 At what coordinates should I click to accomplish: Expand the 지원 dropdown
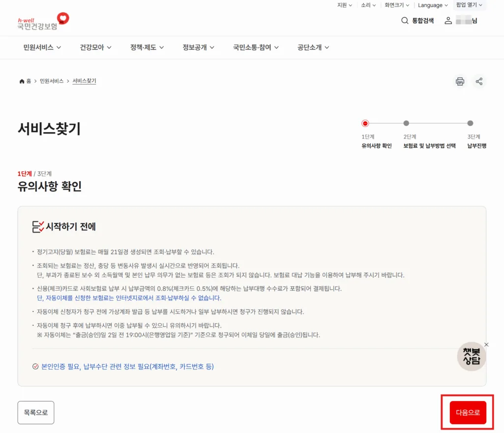[345, 5]
